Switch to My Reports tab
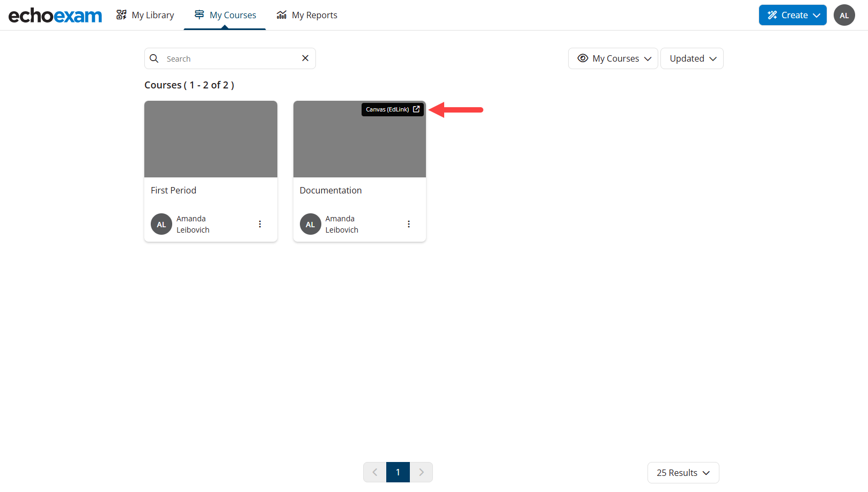The image size is (868, 492). coord(307,15)
